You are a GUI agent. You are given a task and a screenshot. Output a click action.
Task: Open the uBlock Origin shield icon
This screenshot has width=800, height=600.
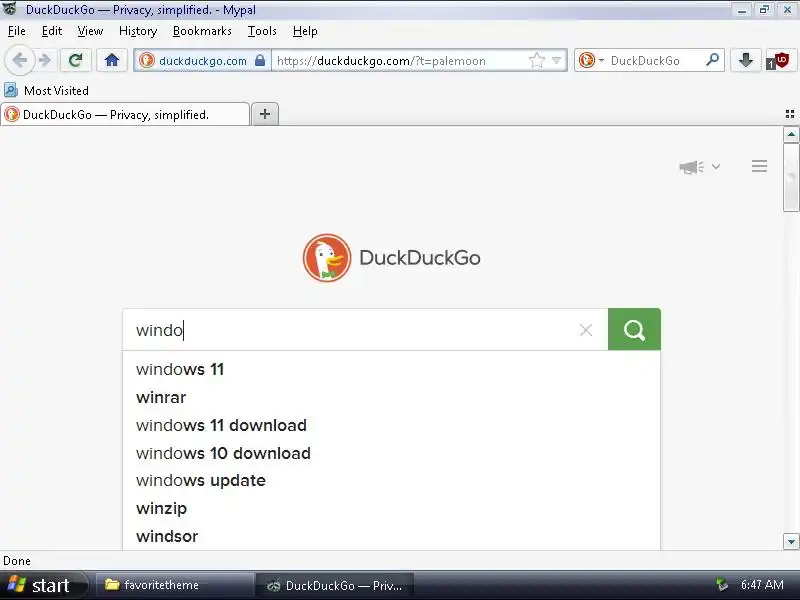pyautogui.click(x=779, y=61)
